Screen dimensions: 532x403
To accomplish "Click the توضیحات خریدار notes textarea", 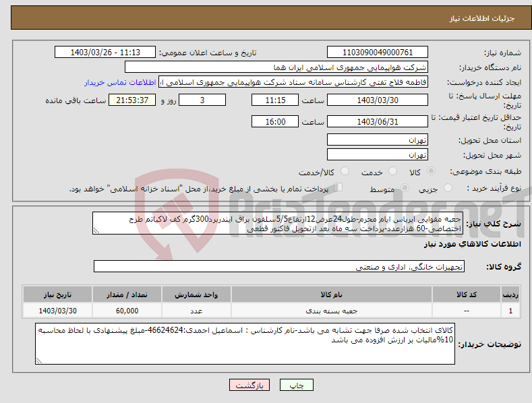I will coord(245,344).
